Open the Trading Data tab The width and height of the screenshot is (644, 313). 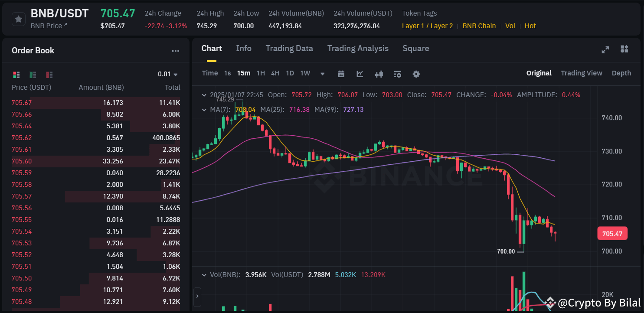point(289,49)
